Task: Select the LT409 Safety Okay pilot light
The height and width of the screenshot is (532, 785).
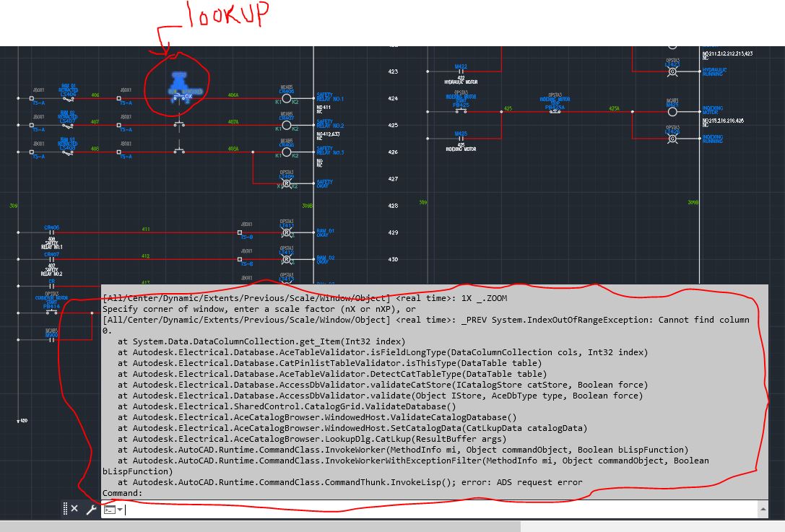Action: 287,183
